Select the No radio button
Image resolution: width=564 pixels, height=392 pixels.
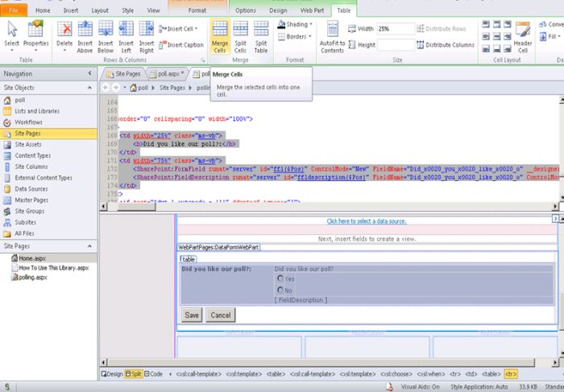pos(280,290)
